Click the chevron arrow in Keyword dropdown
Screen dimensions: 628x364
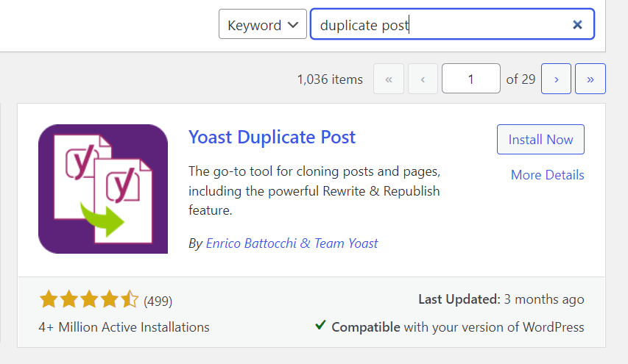coord(293,25)
